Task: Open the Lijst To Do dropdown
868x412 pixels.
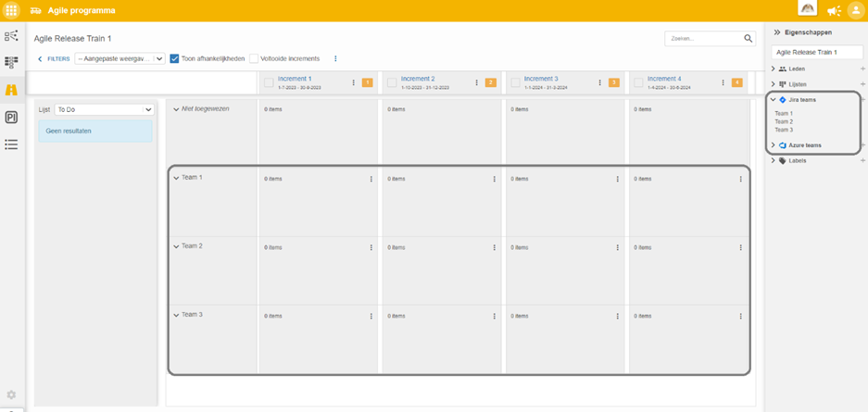Action: click(104, 109)
